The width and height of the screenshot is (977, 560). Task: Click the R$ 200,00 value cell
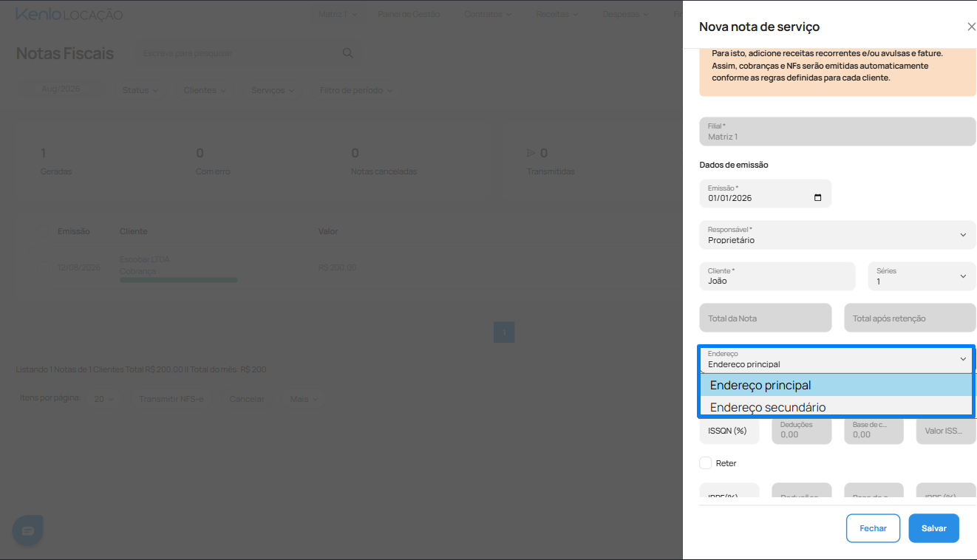coord(337,267)
